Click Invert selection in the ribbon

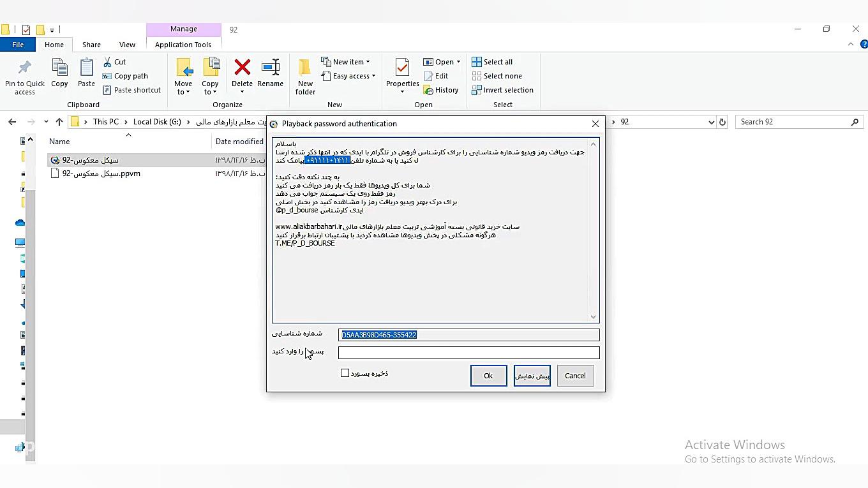coord(503,90)
